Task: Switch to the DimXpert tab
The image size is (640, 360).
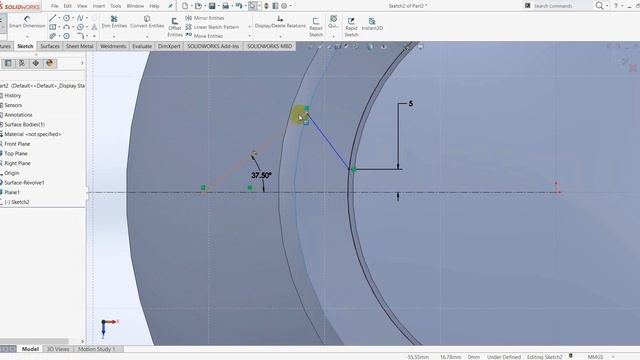Action: [x=169, y=46]
